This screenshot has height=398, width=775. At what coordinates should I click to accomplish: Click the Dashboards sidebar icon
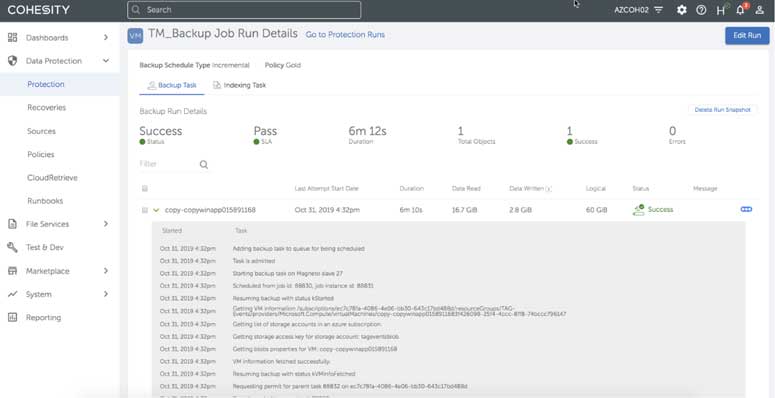pos(12,38)
